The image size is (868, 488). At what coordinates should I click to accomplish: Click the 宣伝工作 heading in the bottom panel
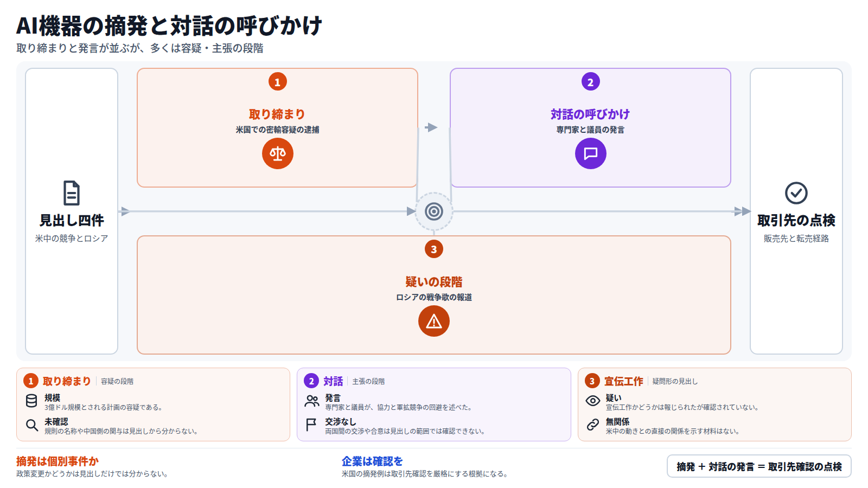[623, 381]
